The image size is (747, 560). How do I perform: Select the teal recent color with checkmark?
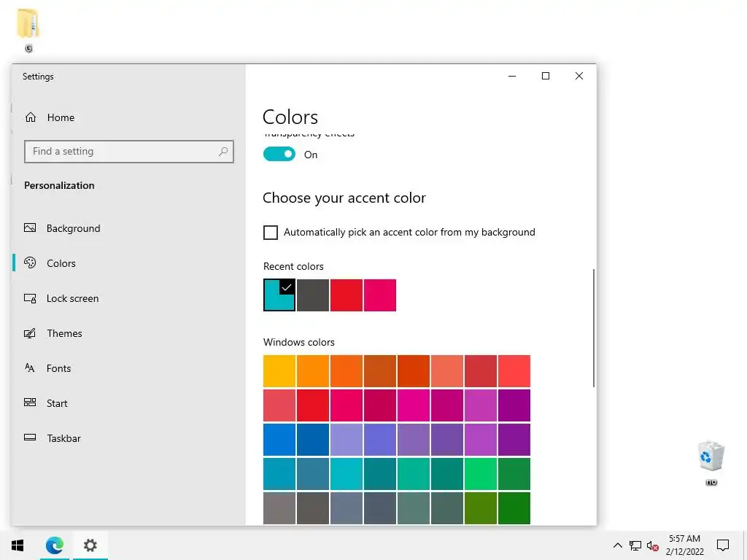[x=279, y=295]
